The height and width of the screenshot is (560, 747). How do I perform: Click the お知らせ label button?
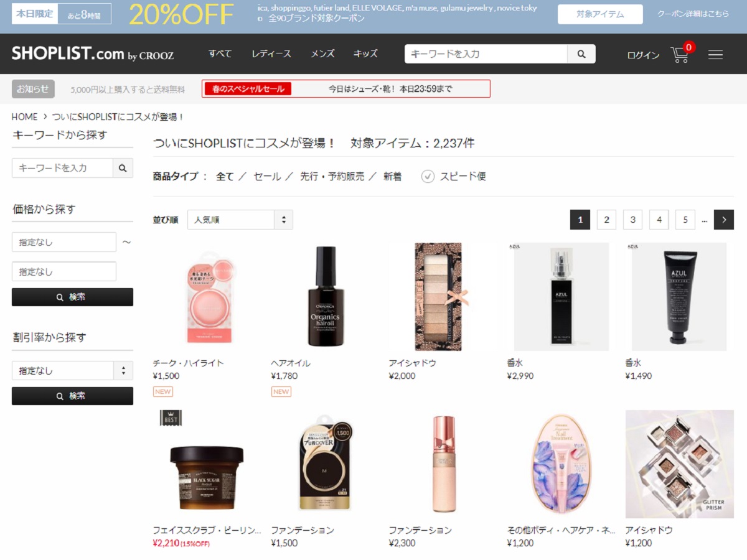tap(33, 89)
